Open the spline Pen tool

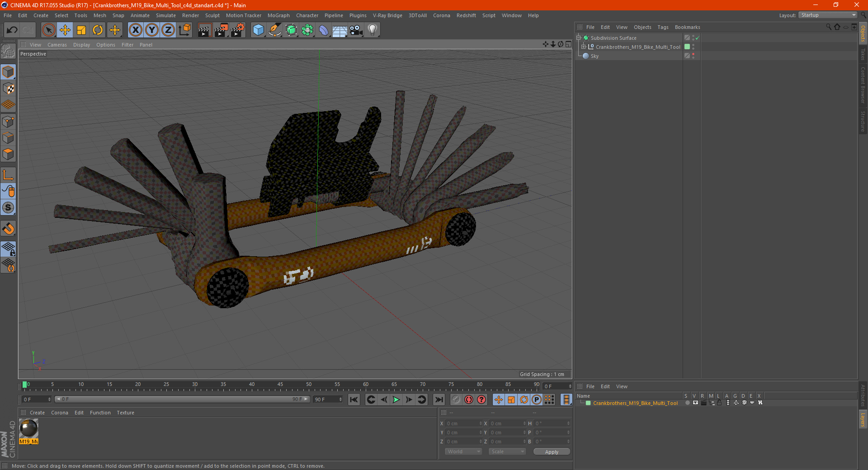pyautogui.click(x=274, y=30)
